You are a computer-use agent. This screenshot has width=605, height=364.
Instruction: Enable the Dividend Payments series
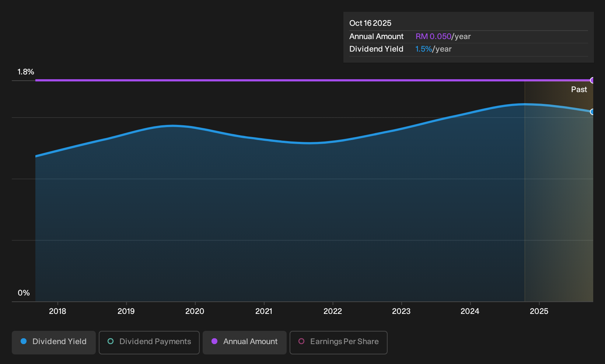point(149,343)
